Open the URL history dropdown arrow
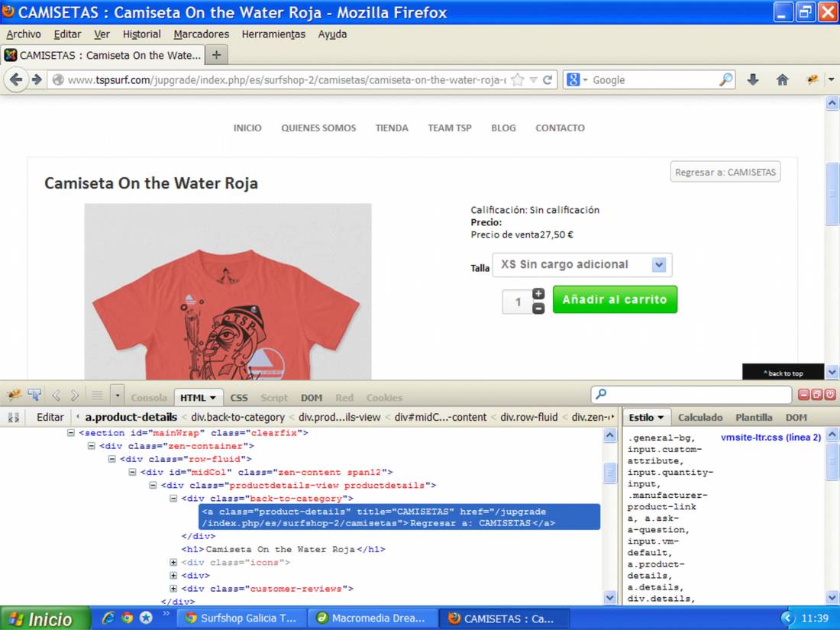Image resolution: width=840 pixels, height=630 pixels. click(x=534, y=80)
